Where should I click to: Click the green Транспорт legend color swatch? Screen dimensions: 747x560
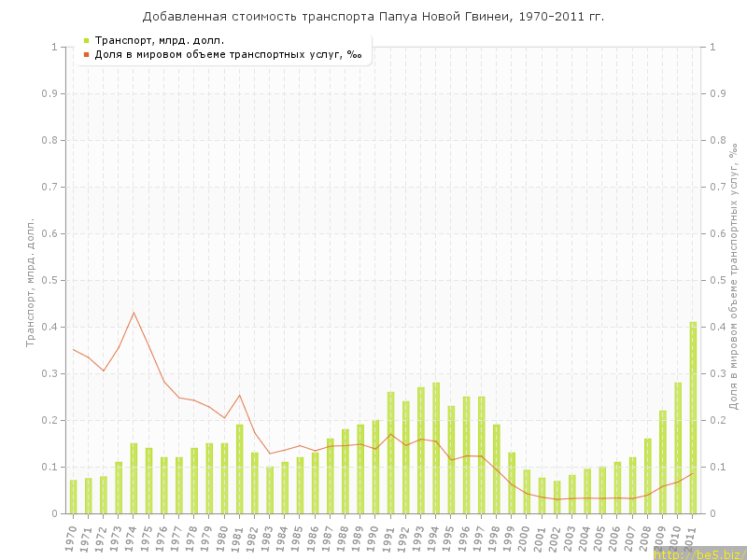tap(86, 40)
